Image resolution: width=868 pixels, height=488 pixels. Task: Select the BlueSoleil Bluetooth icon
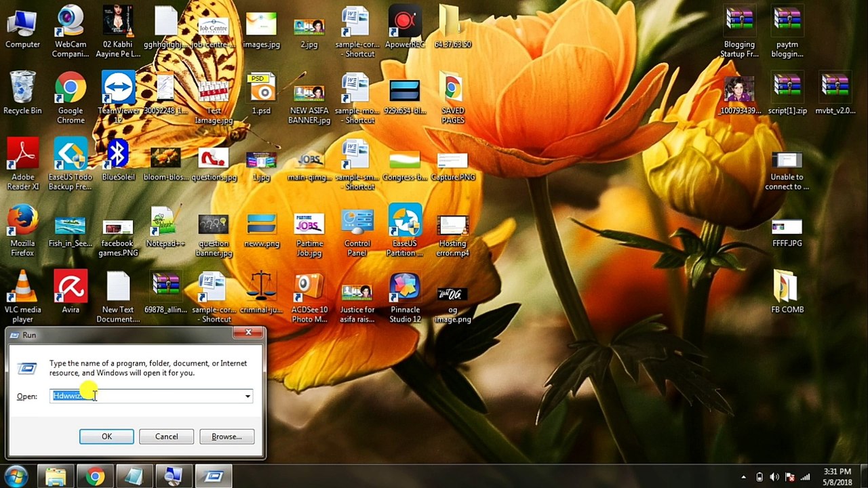coord(118,159)
